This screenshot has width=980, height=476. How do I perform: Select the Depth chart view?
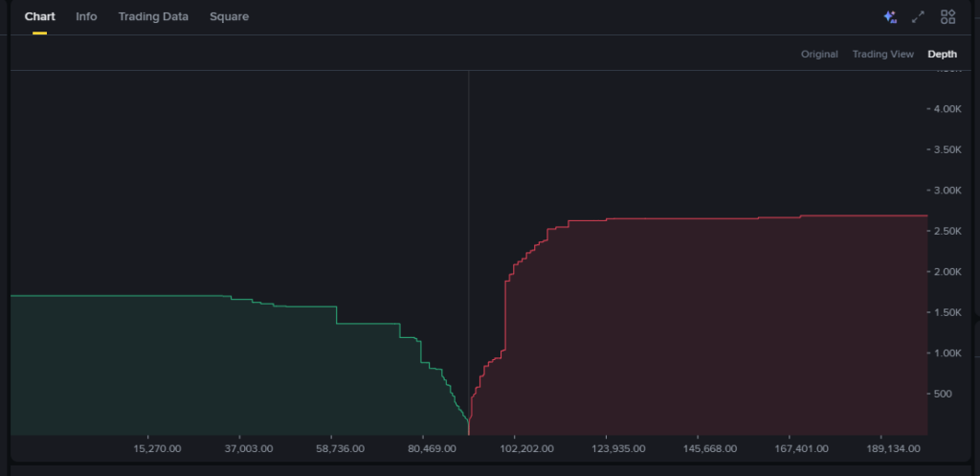tap(942, 55)
